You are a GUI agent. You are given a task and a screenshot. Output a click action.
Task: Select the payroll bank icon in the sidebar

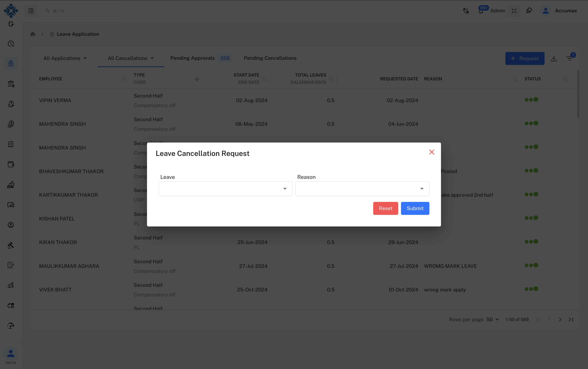pyautogui.click(x=11, y=84)
